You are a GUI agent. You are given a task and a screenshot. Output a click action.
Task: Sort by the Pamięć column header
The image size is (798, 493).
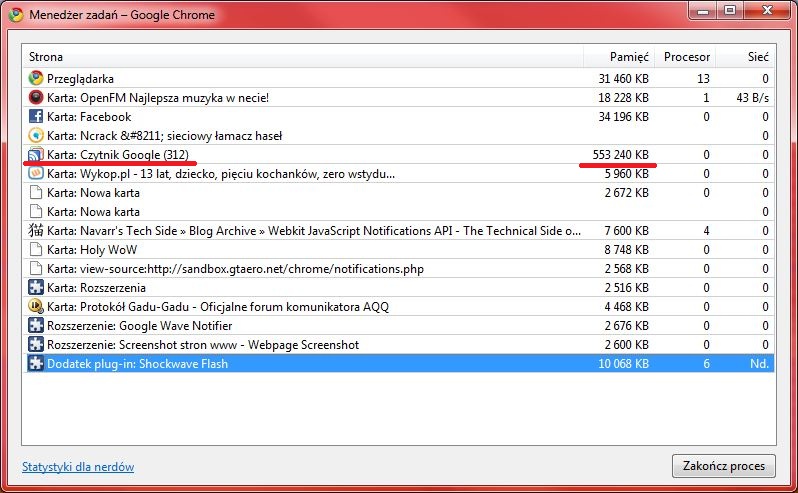coord(630,57)
